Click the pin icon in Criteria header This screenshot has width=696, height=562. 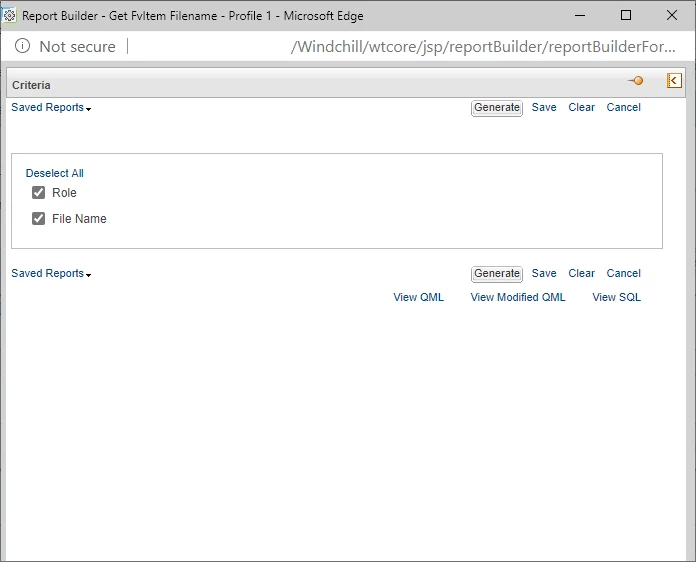[x=636, y=81]
